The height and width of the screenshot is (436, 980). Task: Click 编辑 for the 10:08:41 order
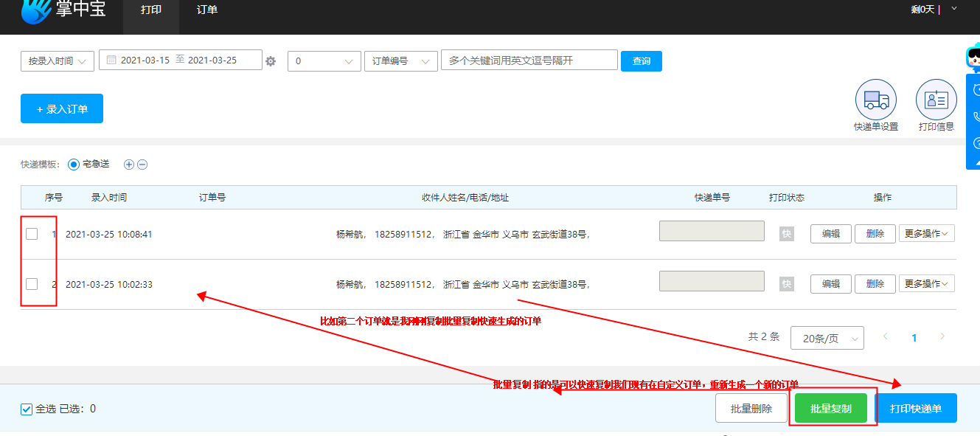[x=831, y=234]
